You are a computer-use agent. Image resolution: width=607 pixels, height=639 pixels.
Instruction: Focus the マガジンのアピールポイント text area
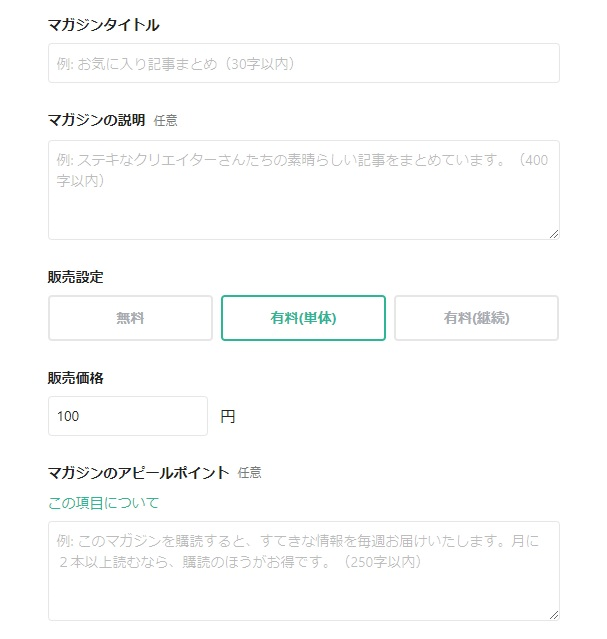[x=303, y=570]
